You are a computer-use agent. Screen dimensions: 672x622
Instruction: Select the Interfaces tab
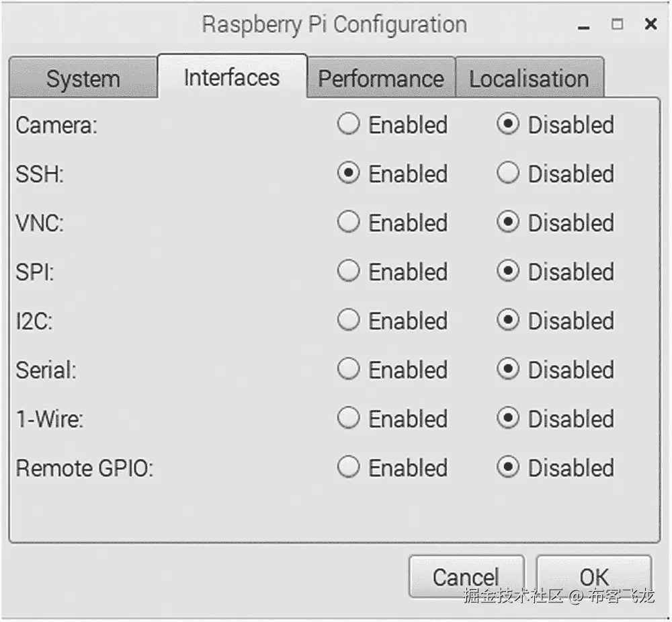(x=232, y=77)
